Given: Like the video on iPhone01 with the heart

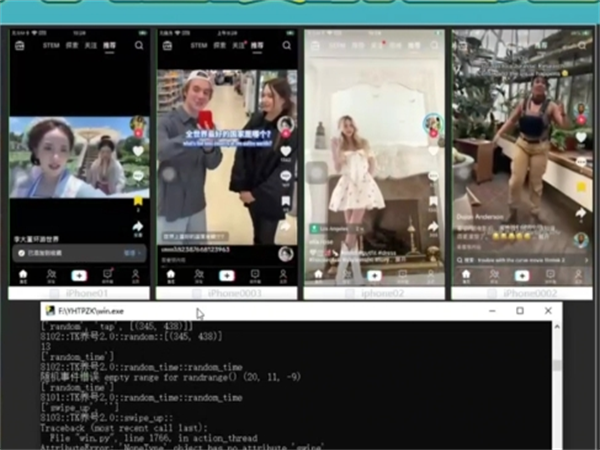Looking at the screenshot, I should 138,150.
